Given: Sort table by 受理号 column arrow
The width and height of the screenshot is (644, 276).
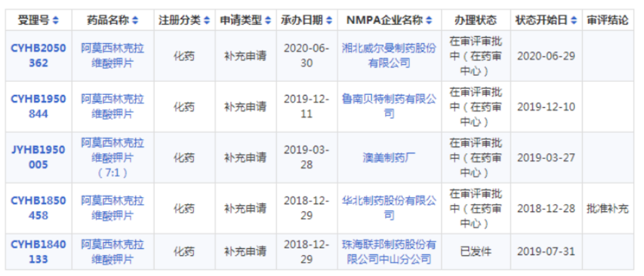Looking at the screenshot, I should pyautogui.click(x=56, y=20).
